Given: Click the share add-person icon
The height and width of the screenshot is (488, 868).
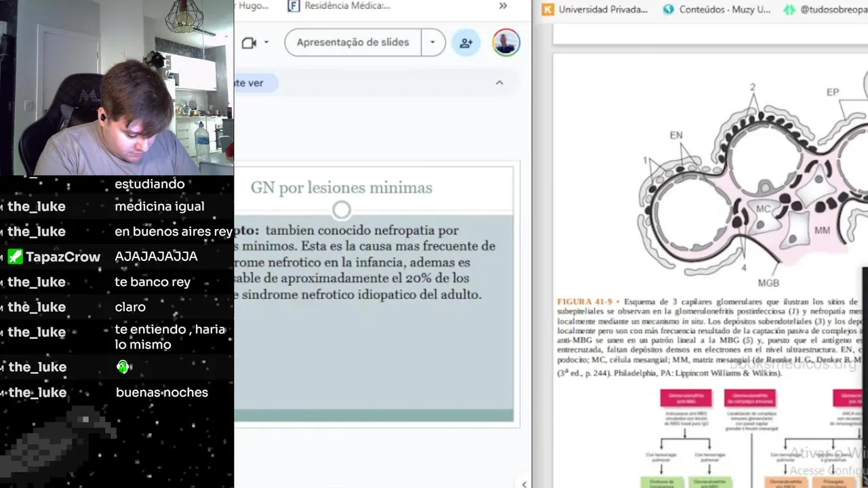Looking at the screenshot, I should (x=466, y=43).
